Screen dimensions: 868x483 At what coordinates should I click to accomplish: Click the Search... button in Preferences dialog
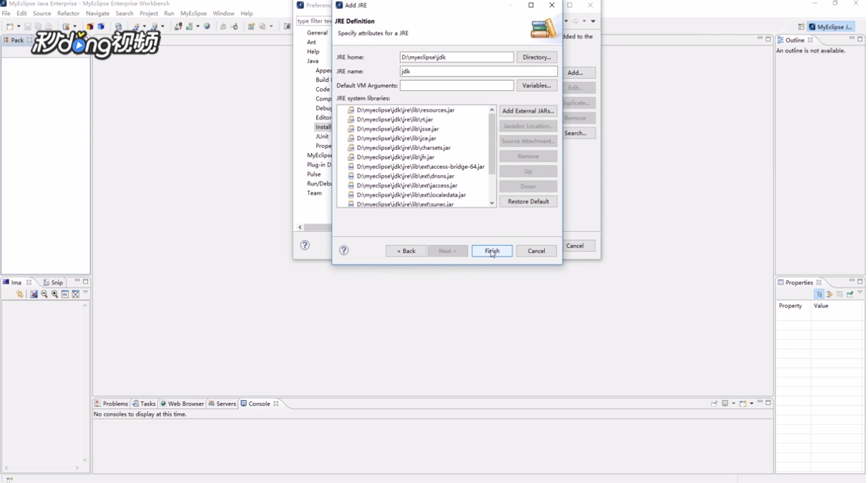[x=576, y=133]
